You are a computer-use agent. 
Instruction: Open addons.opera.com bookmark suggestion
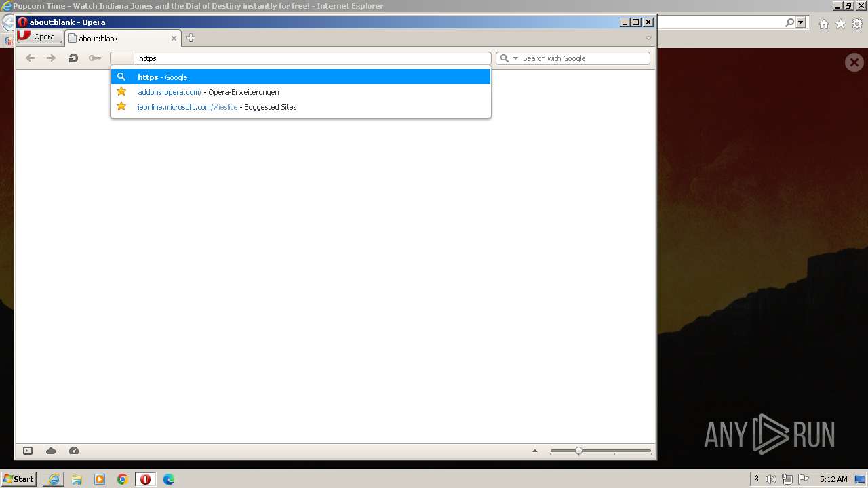point(300,92)
